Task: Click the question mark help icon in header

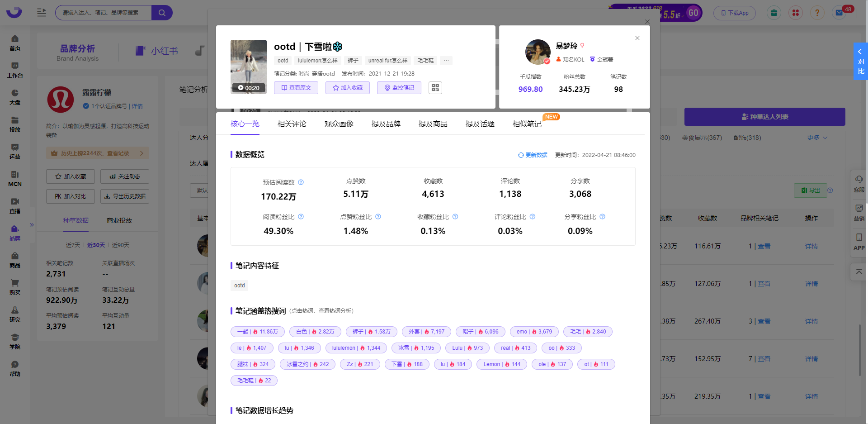Action: coord(817,13)
